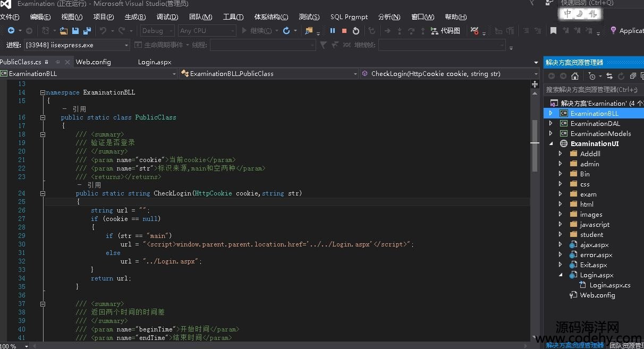Screen dimensions: 644x349
Task: Switch to the Web.config editor tab
Action: [94, 62]
